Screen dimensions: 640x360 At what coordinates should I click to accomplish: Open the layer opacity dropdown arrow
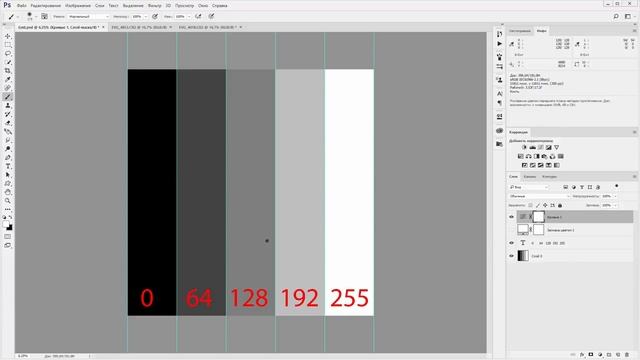click(x=616, y=196)
